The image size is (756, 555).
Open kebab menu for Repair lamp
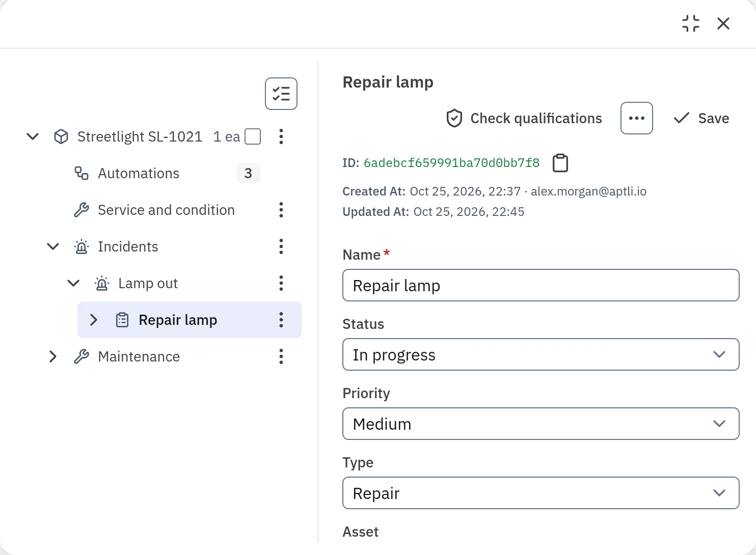pos(281,320)
